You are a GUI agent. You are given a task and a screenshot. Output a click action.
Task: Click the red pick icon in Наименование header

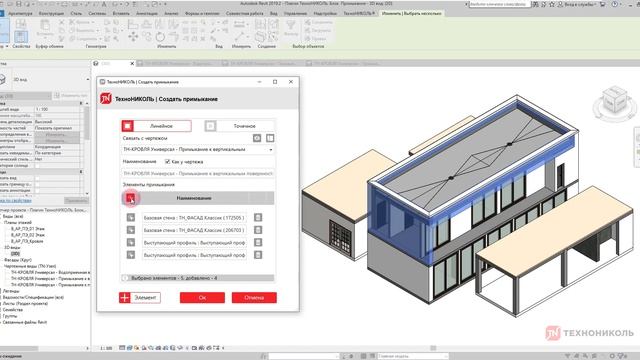click(130, 198)
